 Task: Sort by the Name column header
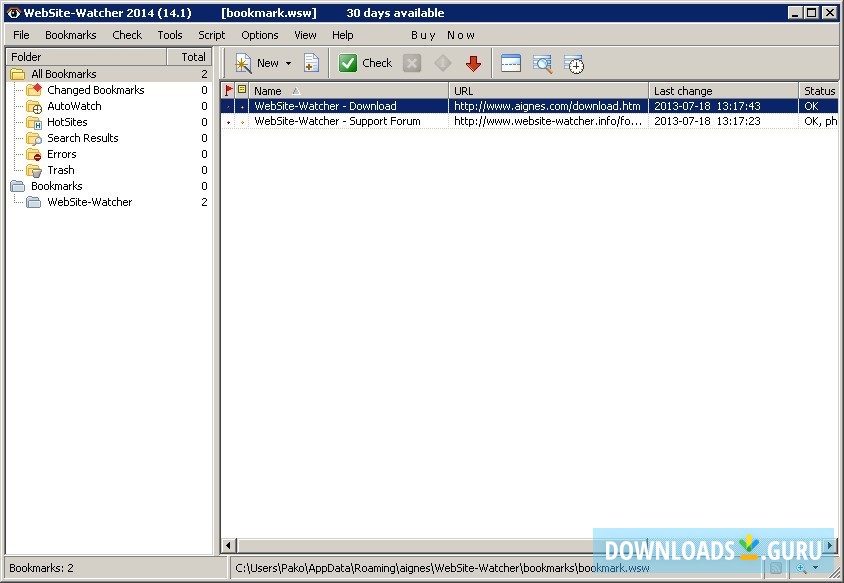[270, 90]
